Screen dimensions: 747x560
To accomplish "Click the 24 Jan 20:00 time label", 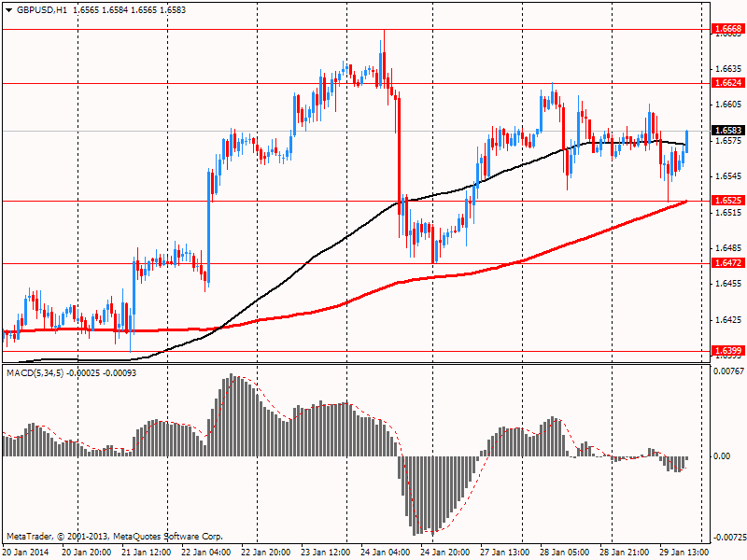I will (445, 553).
